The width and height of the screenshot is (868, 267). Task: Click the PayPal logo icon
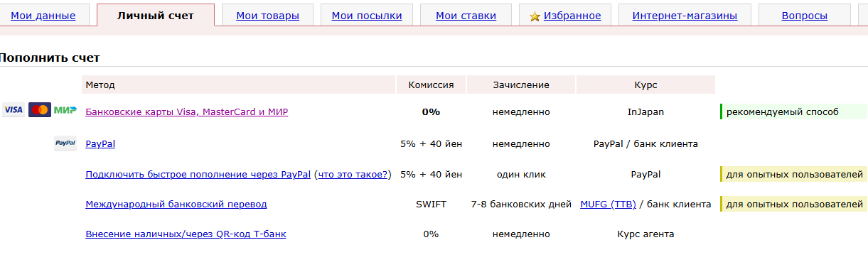click(65, 143)
